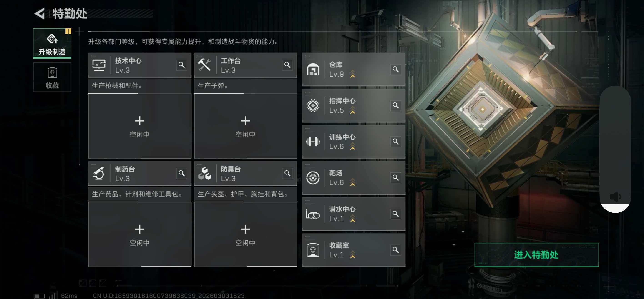Image resolution: width=644 pixels, height=299 pixels.
Task: Open the magnifier on 技术中心 card
Action: click(181, 65)
